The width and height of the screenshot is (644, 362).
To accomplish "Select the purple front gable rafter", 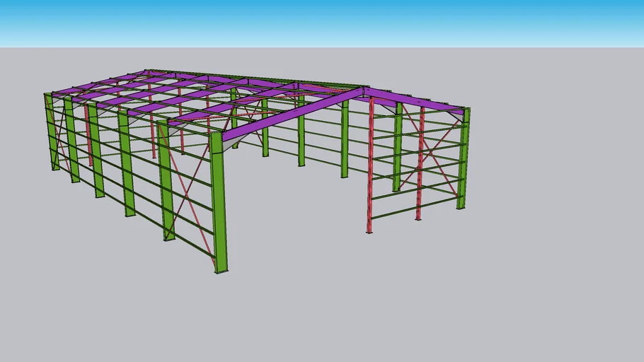I will (x=290, y=115).
